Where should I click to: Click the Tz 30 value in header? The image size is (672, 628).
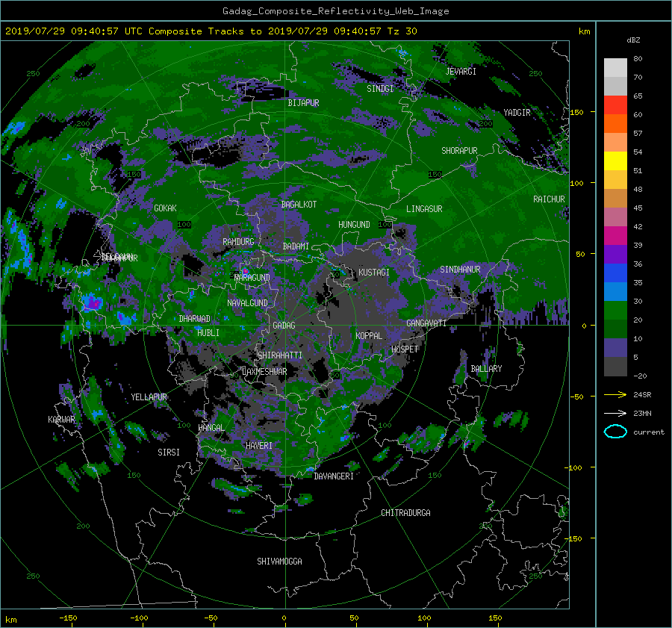402,31
